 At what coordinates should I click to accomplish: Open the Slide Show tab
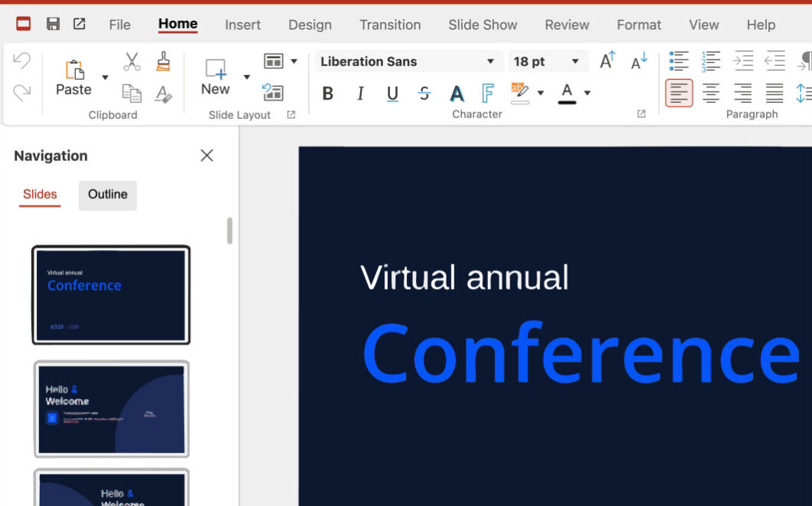pos(483,25)
